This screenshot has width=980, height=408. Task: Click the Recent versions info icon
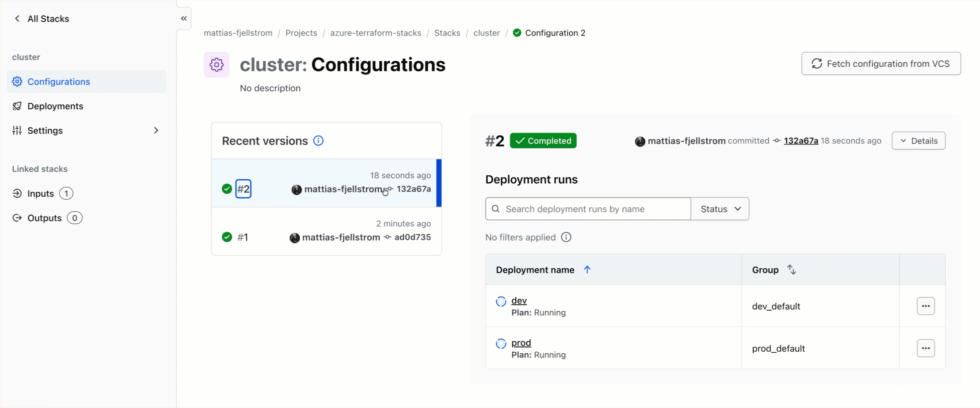[x=318, y=141]
